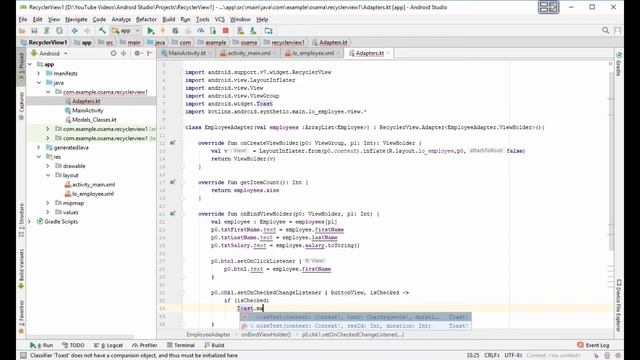Screen dimensions: 640x360
Task: Expand Gradle Scripts node
Action: (x=30, y=222)
